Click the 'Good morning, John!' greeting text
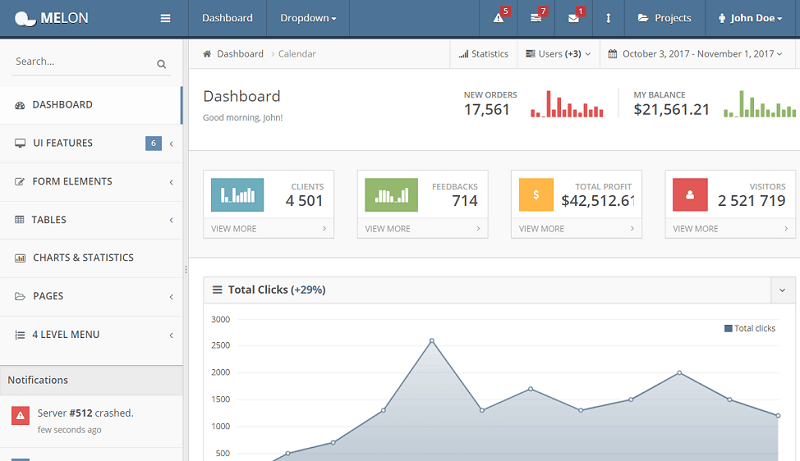The height and width of the screenshot is (461, 800). [x=243, y=117]
